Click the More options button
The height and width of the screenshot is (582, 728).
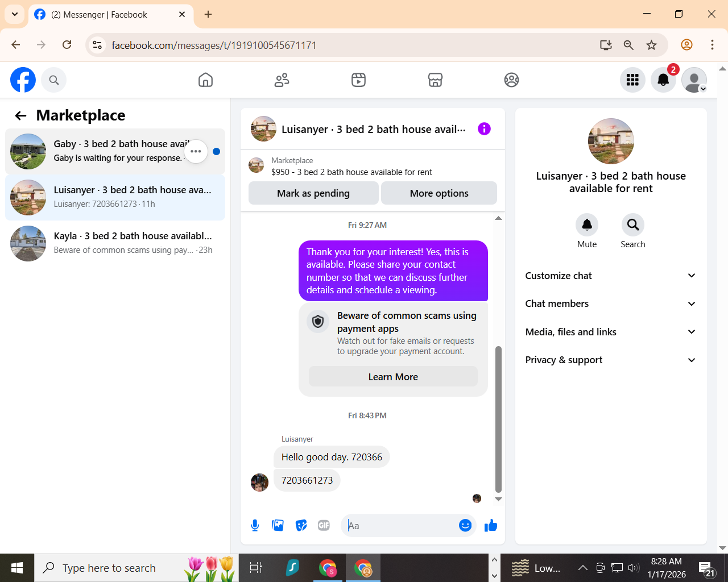click(x=439, y=193)
